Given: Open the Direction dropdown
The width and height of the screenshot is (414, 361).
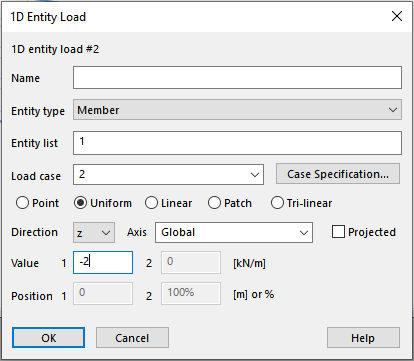Looking at the screenshot, I should [x=94, y=233].
